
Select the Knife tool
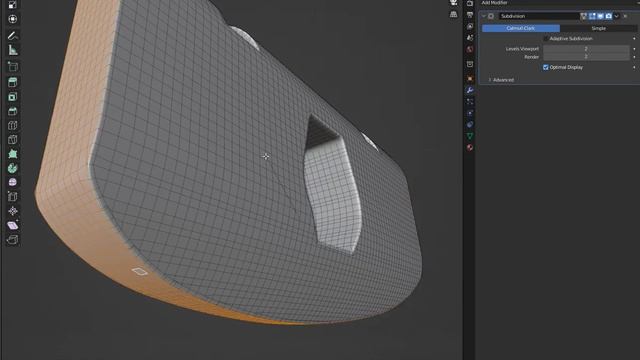(13, 140)
